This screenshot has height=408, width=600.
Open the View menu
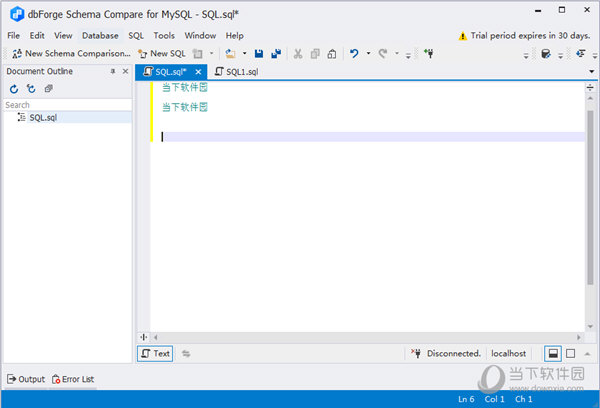click(x=63, y=36)
